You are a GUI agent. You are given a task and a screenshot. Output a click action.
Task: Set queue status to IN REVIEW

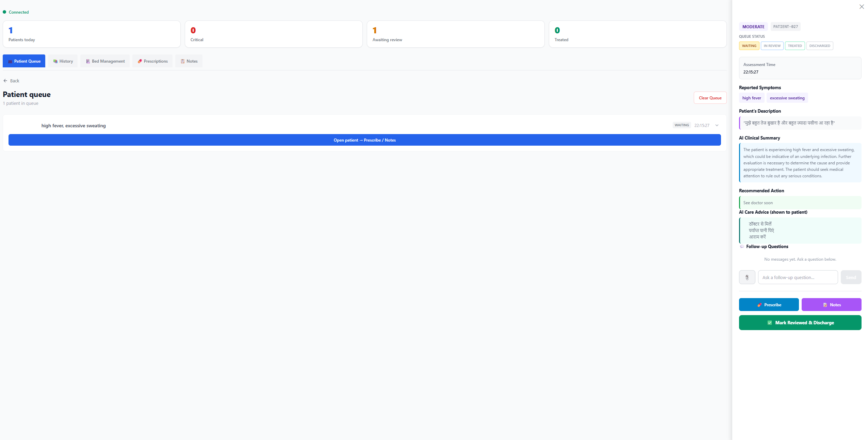pyautogui.click(x=772, y=46)
